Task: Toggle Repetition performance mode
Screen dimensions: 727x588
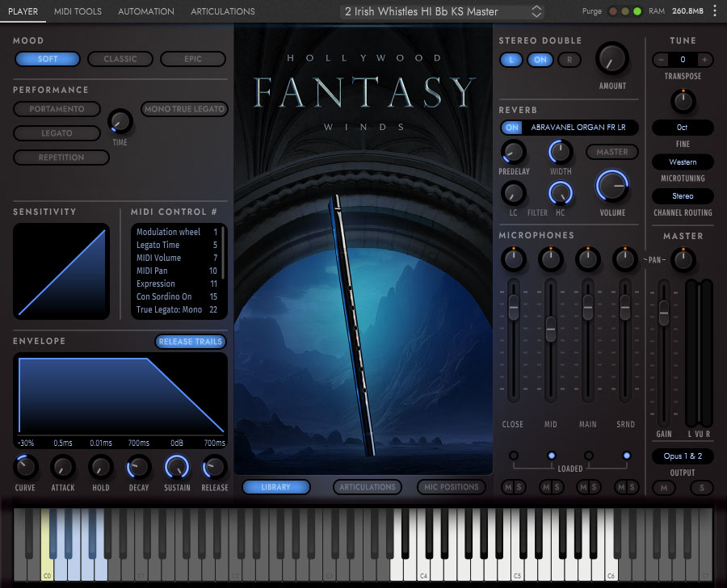Action: 61,157
